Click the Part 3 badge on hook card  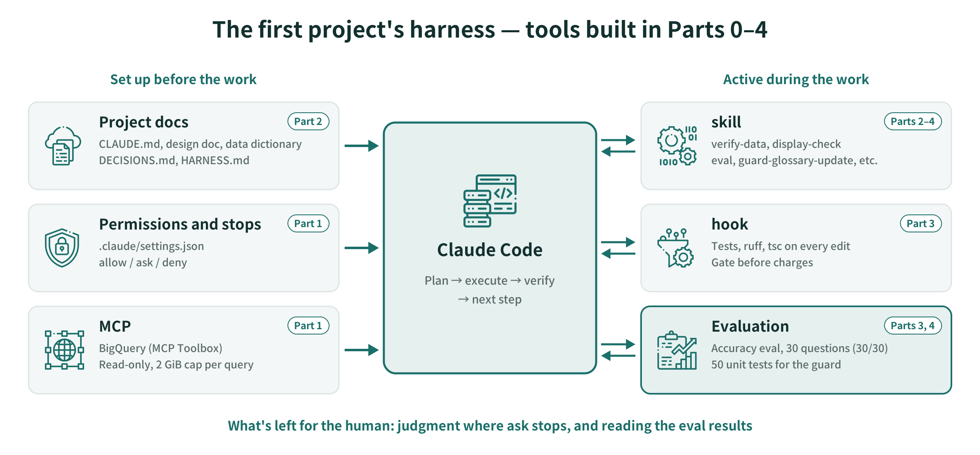(x=921, y=223)
